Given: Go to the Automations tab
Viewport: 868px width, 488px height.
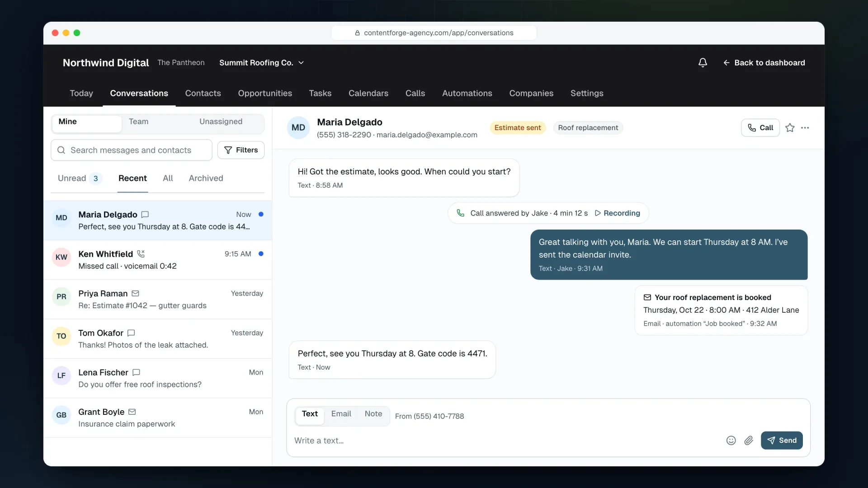Looking at the screenshot, I should [467, 93].
